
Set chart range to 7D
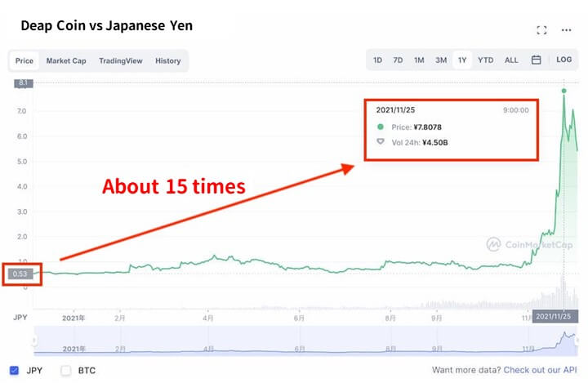click(x=398, y=60)
